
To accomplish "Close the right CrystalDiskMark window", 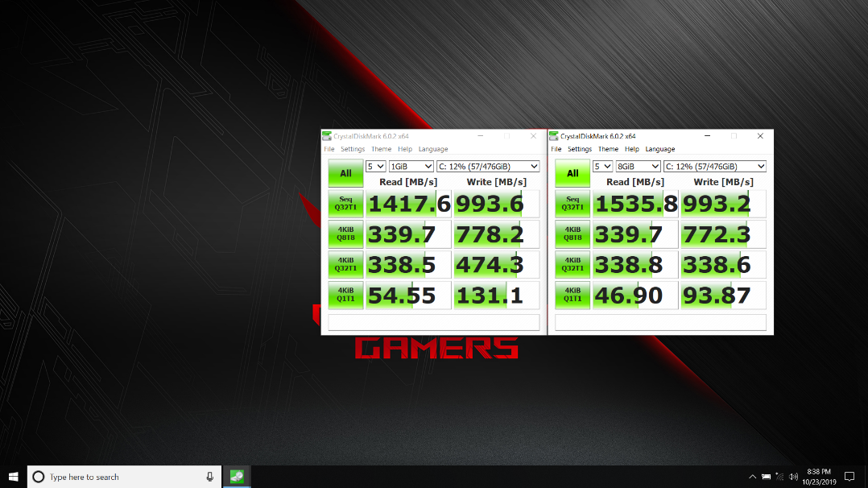I will (760, 136).
